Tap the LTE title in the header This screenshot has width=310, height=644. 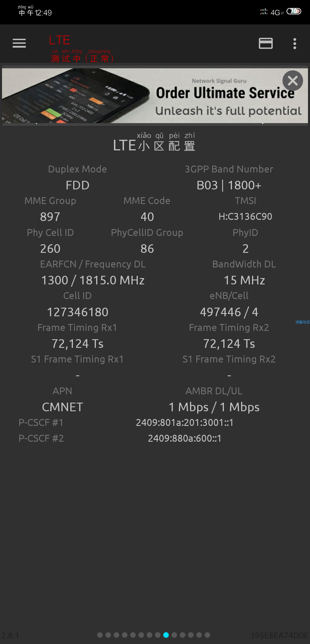pos(60,40)
